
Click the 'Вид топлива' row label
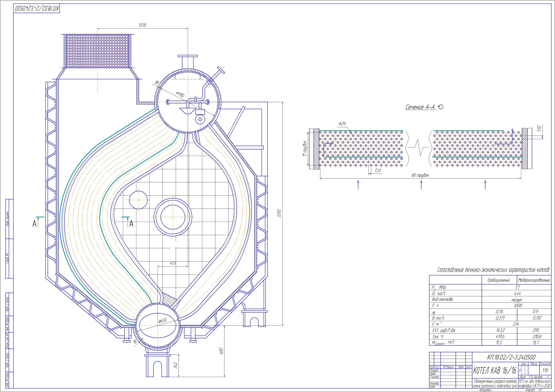(x=442, y=299)
